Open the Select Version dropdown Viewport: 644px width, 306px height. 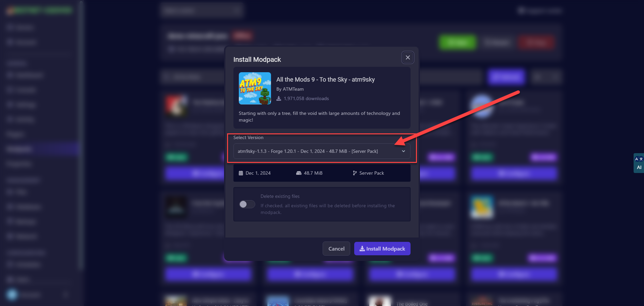(x=322, y=151)
